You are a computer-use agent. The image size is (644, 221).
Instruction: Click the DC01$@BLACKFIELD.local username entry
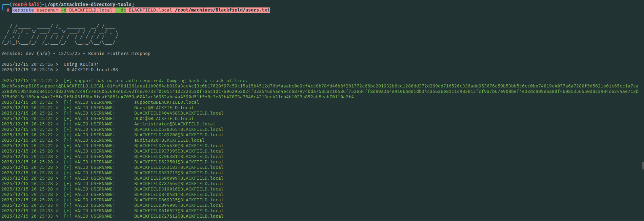pyautogui.click(x=164, y=119)
